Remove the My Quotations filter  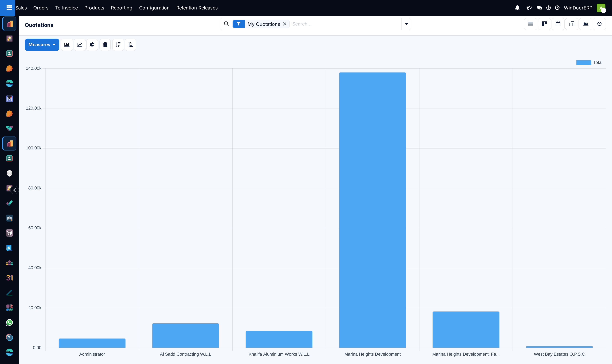[285, 24]
